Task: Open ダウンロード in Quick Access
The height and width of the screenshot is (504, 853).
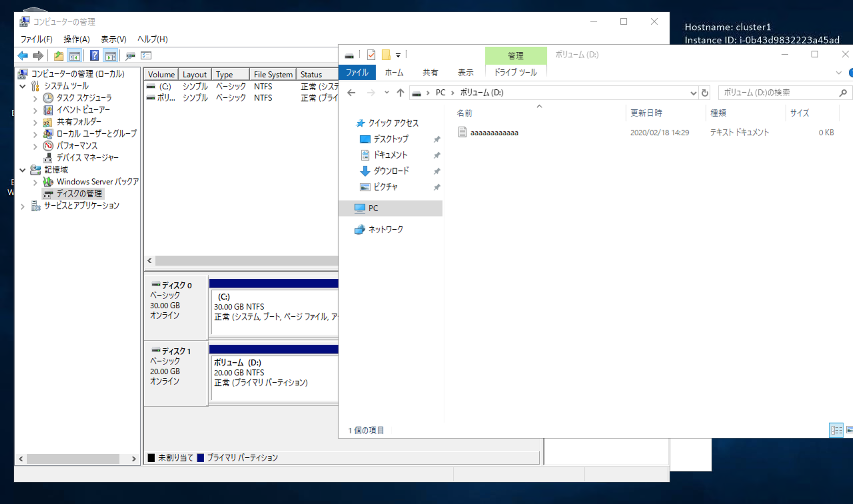Action: pyautogui.click(x=391, y=171)
